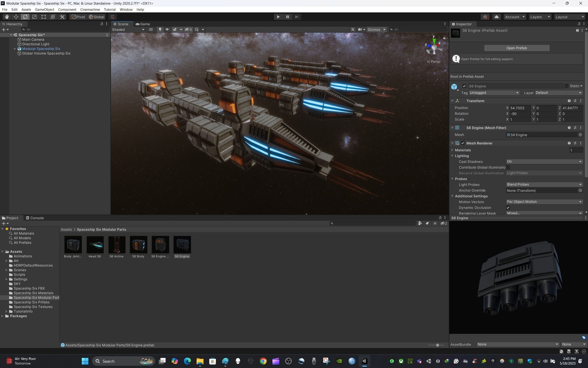Open Light Probes Blend Probes dropdown
588x368 pixels.
point(544,184)
